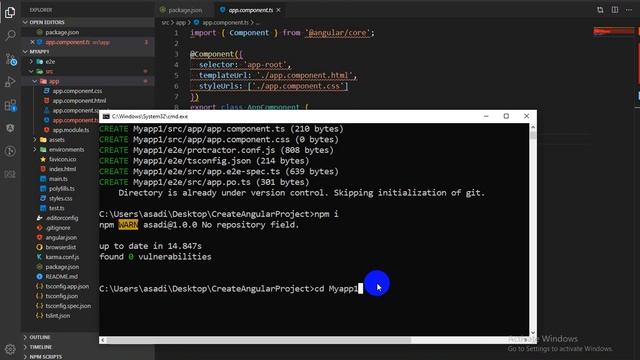The height and width of the screenshot is (360, 640).
Task: Expand the Outline section
Action: click(40, 337)
